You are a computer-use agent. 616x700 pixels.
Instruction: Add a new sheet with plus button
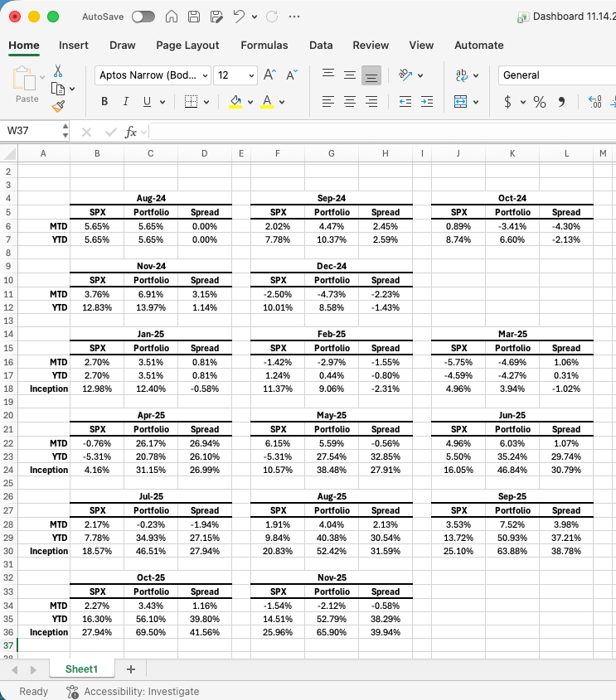click(131, 669)
